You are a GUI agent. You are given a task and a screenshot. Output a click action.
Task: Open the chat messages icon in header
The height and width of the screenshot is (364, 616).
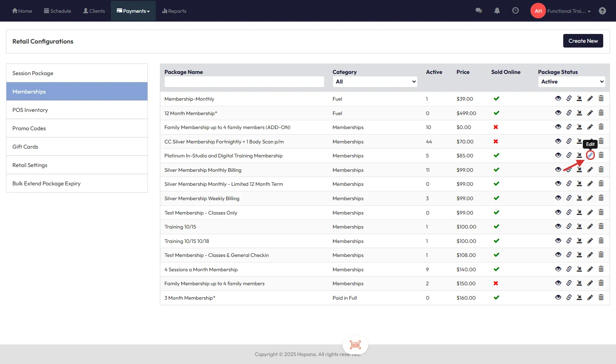click(478, 11)
